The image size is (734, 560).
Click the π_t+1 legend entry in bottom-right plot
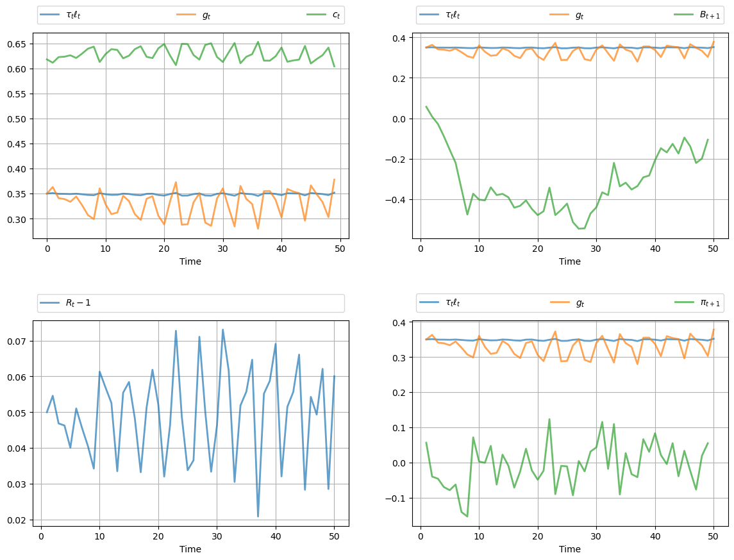coord(709,303)
